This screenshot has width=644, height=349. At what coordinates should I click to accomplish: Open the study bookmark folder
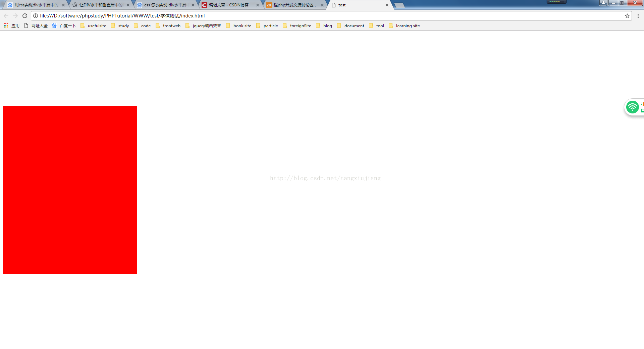coord(120,26)
